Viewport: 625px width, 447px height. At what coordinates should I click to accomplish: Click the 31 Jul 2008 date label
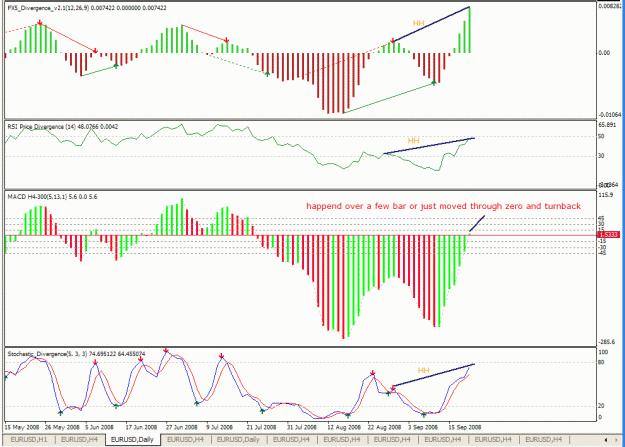click(x=301, y=427)
